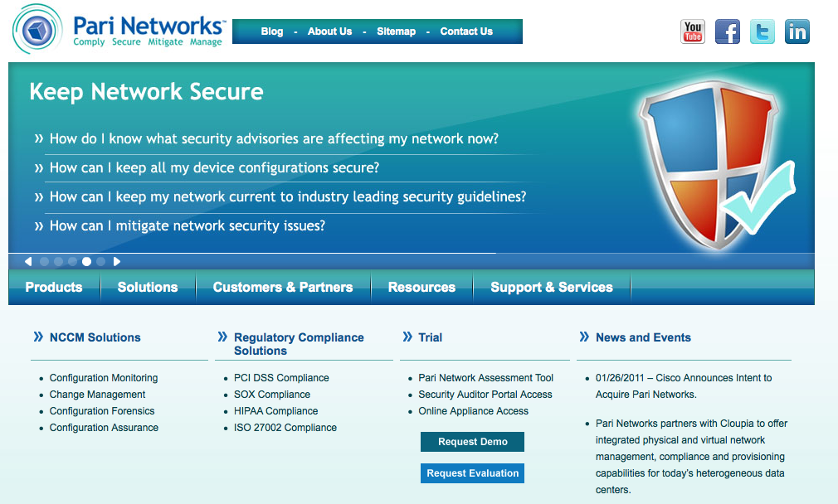
Task: Go to previous slide arrow
Action: 28,261
